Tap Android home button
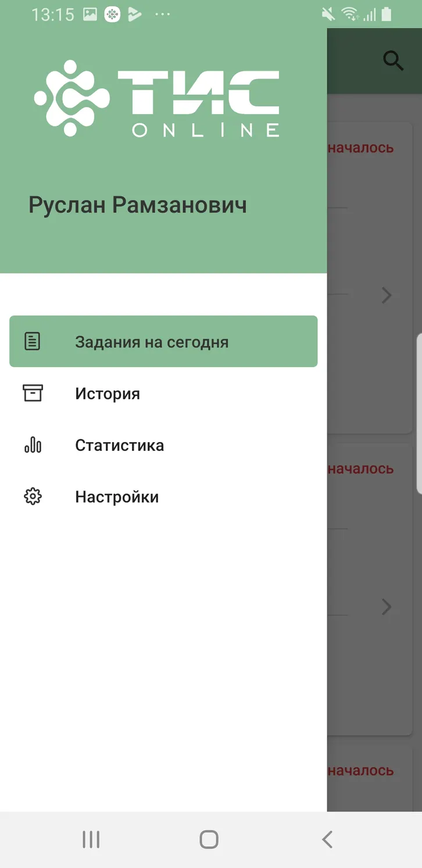The width and height of the screenshot is (422, 868). pyautogui.click(x=209, y=839)
